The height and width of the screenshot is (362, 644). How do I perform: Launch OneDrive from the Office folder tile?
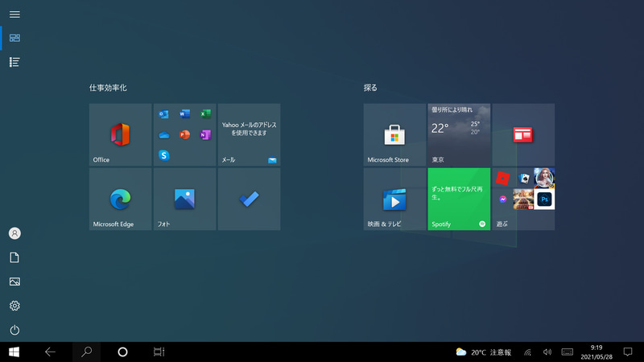[163, 134]
